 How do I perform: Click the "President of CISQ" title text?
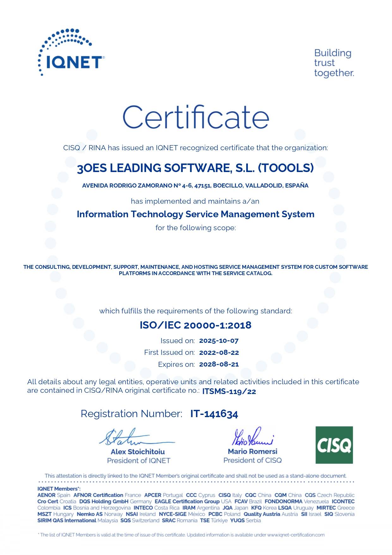pos(252,460)
